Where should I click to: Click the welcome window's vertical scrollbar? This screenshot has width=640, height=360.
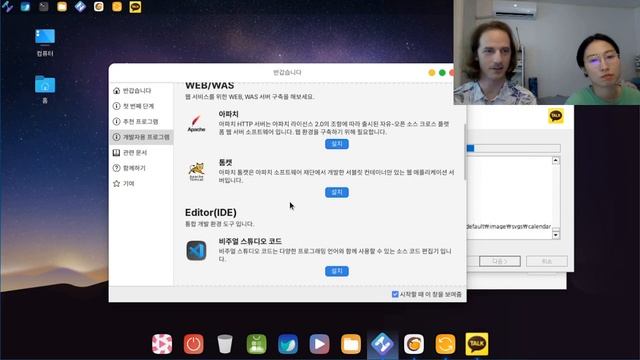tap(465, 152)
